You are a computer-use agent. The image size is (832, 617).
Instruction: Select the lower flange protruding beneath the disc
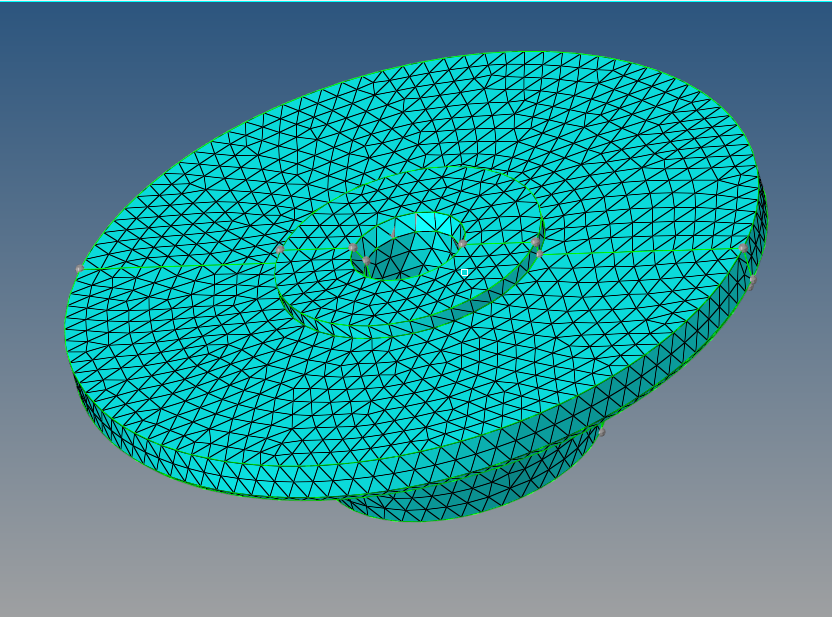point(460,490)
